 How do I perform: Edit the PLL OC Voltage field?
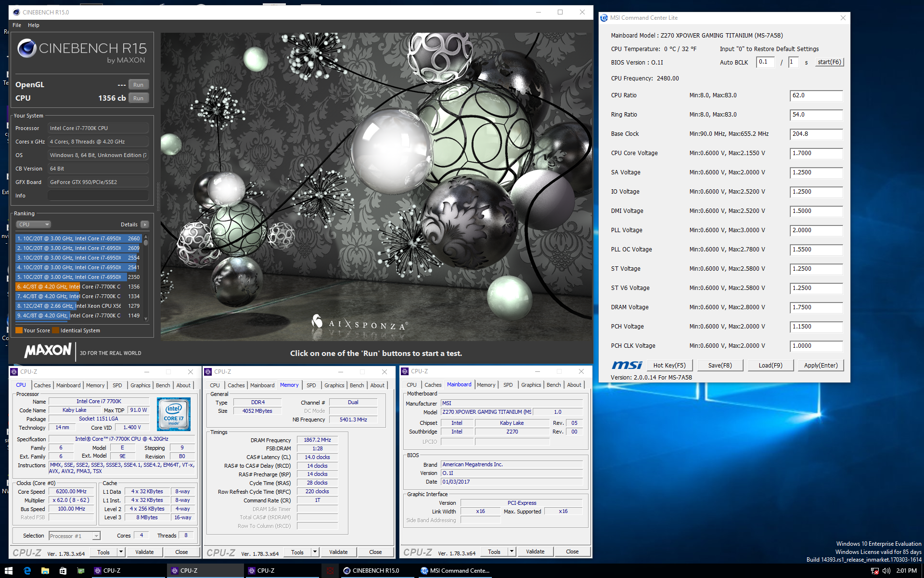tap(816, 250)
